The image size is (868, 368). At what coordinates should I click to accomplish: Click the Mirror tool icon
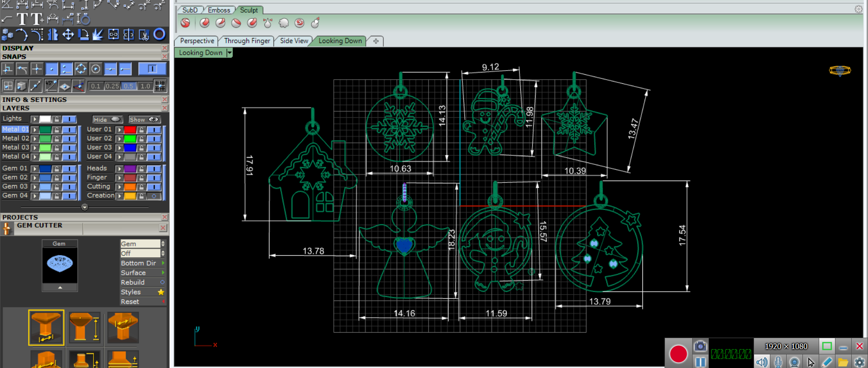[x=53, y=34]
